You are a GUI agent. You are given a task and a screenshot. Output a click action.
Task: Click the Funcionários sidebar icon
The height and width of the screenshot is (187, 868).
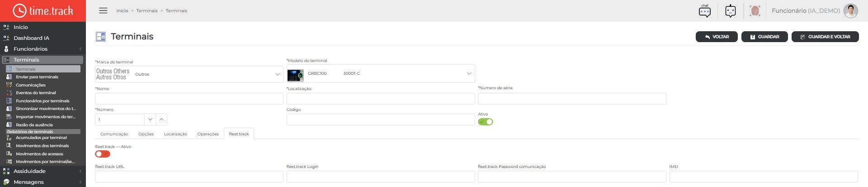point(6,49)
